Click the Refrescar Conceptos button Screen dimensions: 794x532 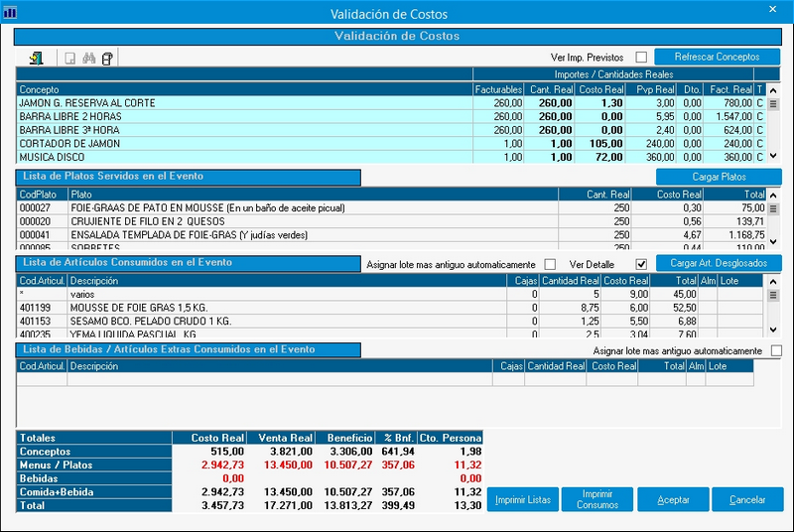[x=717, y=57]
